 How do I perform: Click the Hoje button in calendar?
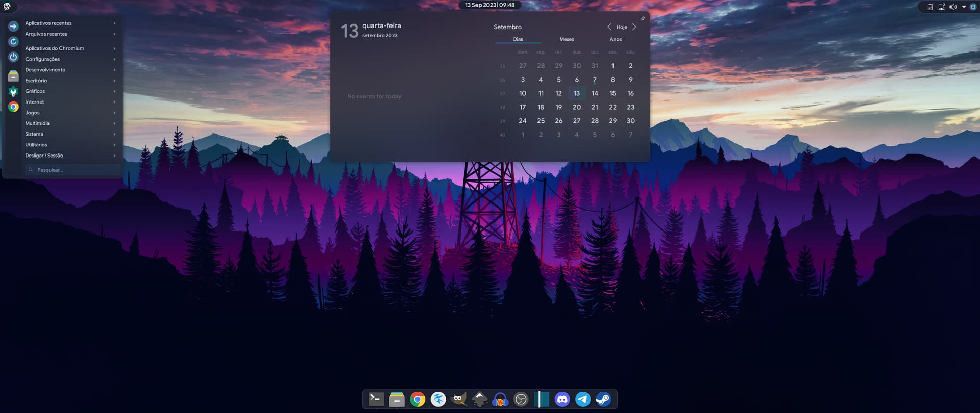[x=622, y=27]
